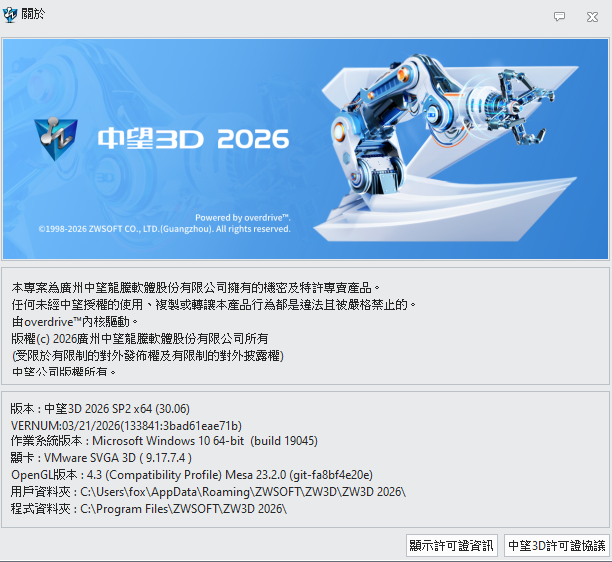Click the 受限於有限制的對外發佈權 line

coord(148,356)
